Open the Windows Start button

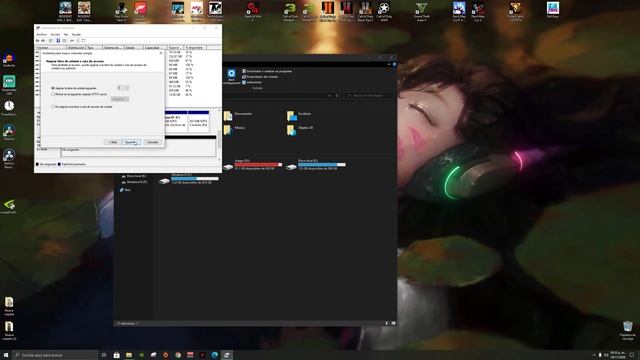pyautogui.click(x=6, y=355)
